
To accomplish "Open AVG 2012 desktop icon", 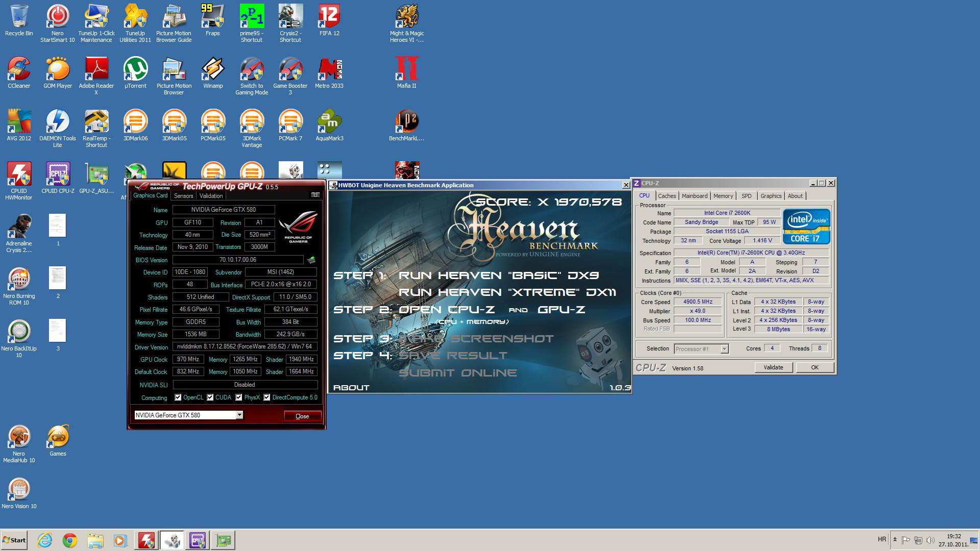I will tap(19, 126).
